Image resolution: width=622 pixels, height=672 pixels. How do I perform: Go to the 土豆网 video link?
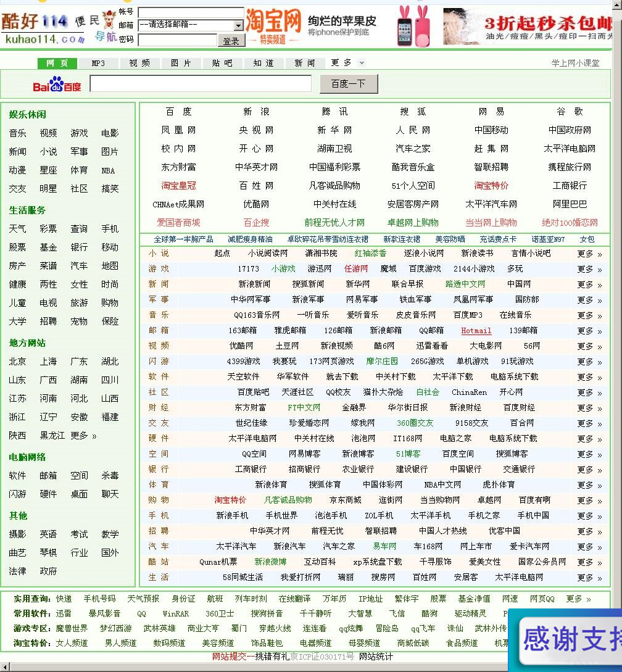point(287,346)
